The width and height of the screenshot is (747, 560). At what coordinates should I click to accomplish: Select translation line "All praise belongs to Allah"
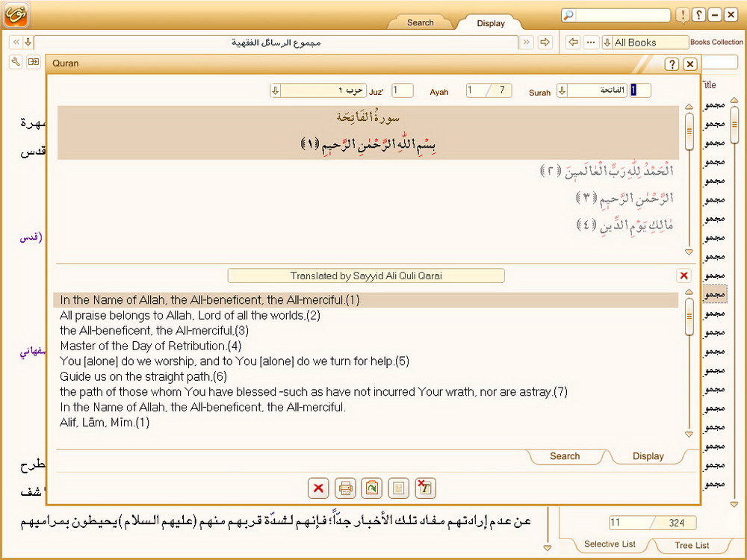click(190, 315)
